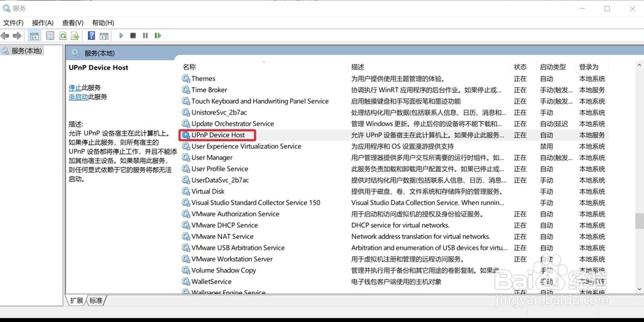Click the gear icon of VMware NAT Service
This screenshot has width=644, height=322.
coord(186,236)
